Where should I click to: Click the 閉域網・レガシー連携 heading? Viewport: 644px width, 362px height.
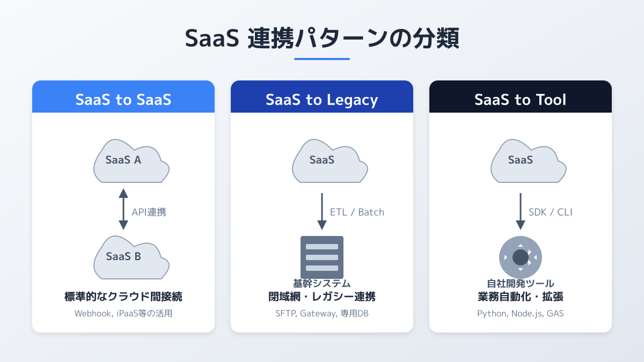[322, 297]
